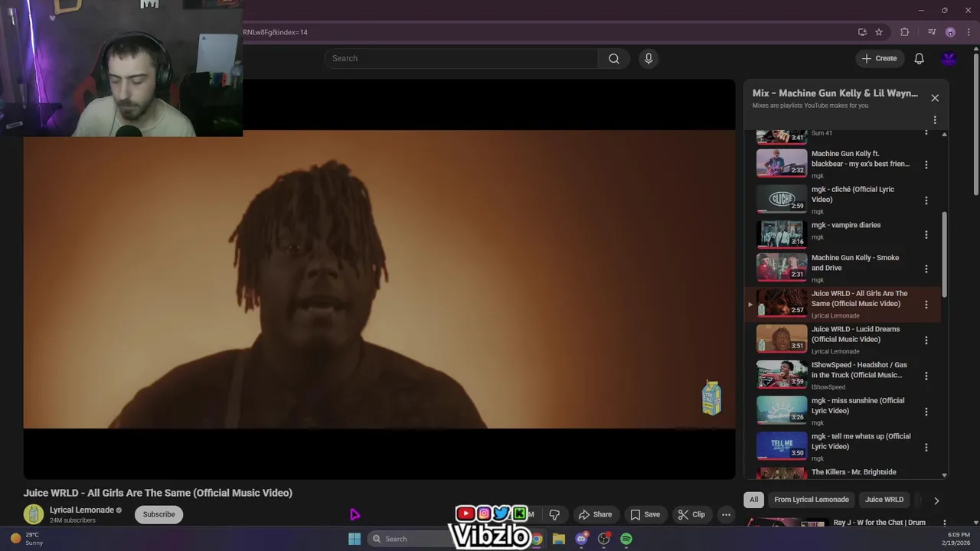Activate voice search microphone icon
The width and height of the screenshot is (980, 551).
coord(648,58)
